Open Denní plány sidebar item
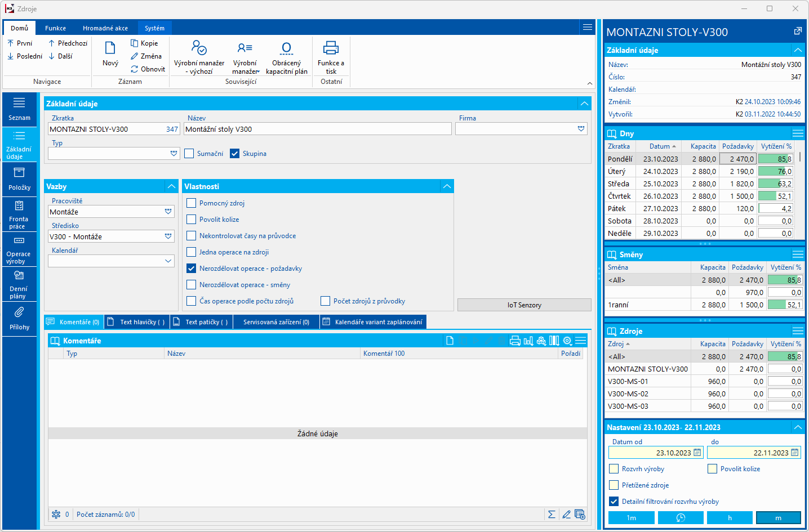Viewport: 809px width, 532px height. pos(19,284)
